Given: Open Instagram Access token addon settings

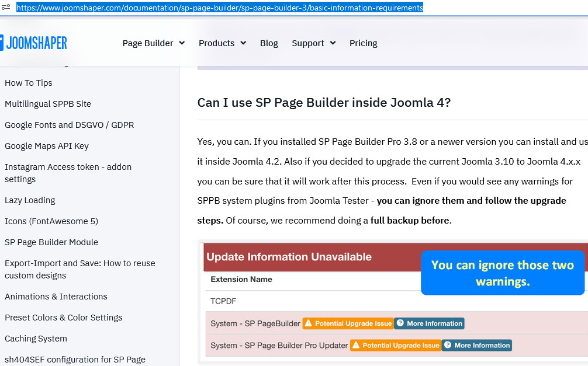Looking at the screenshot, I should coord(68,173).
